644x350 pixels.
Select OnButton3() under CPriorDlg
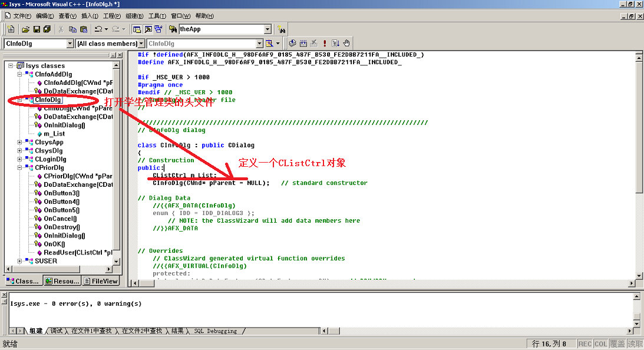[61, 193]
